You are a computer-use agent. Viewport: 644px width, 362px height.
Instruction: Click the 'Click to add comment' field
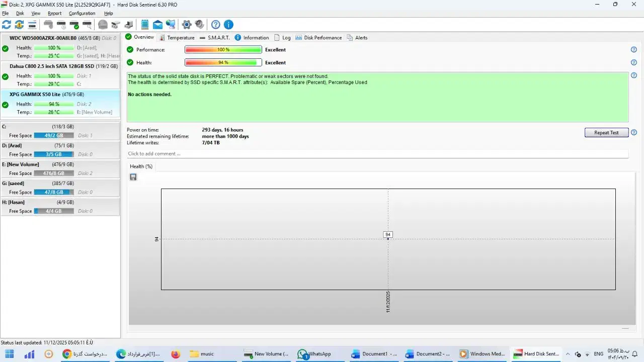pyautogui.click(x=377, y=154)
